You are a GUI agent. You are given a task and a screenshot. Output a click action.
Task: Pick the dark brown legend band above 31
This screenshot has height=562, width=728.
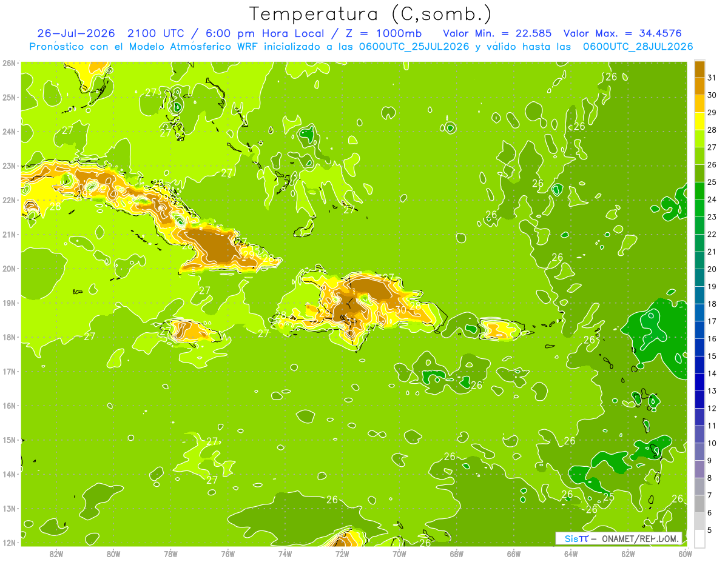pyautogui.click(x=699, y=69)
